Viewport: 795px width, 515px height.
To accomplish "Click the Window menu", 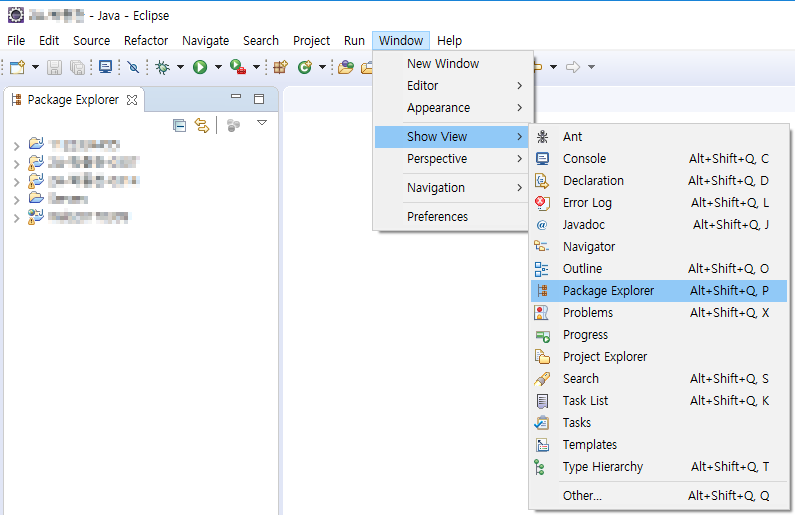I will coord(401,41).
